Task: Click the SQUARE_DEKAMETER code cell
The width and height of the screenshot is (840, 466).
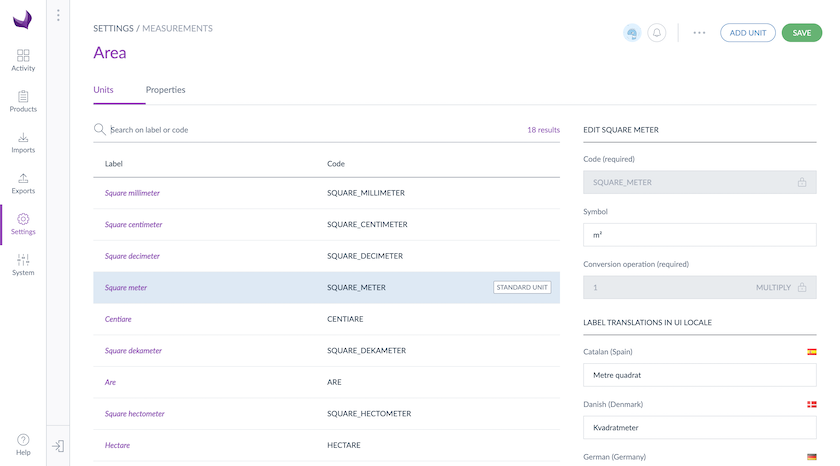Action: 366,351
